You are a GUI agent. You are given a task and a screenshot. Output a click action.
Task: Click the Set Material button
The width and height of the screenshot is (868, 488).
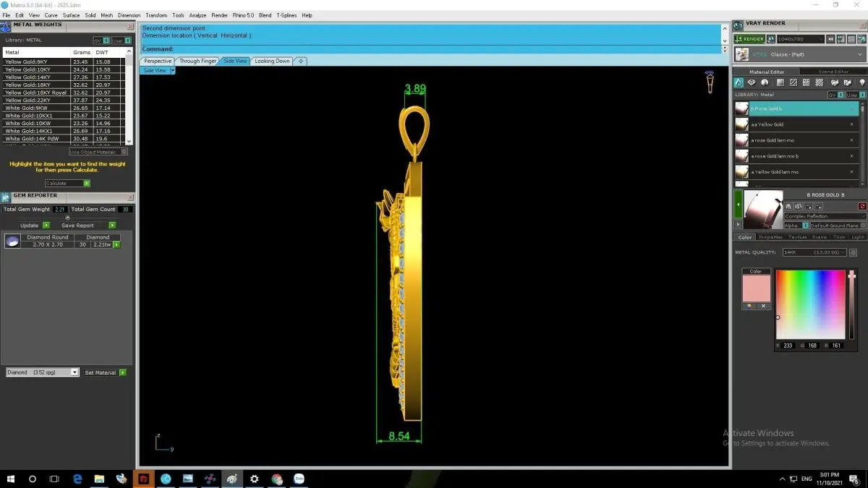(106, 372)
